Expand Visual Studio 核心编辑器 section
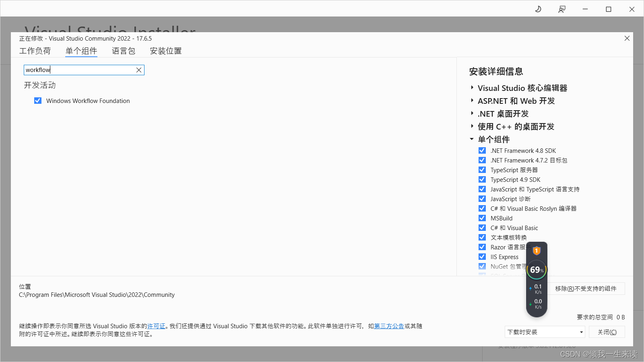Viewport: 644px width, 362px height. click(x=472, y=88)
